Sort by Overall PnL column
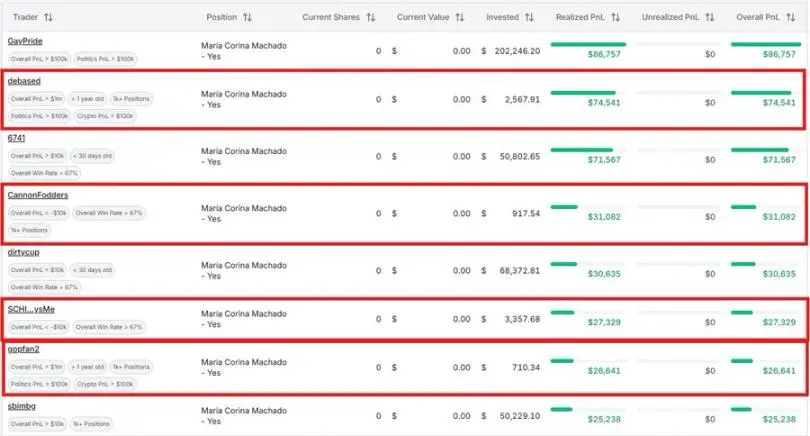 pos(786,17)
